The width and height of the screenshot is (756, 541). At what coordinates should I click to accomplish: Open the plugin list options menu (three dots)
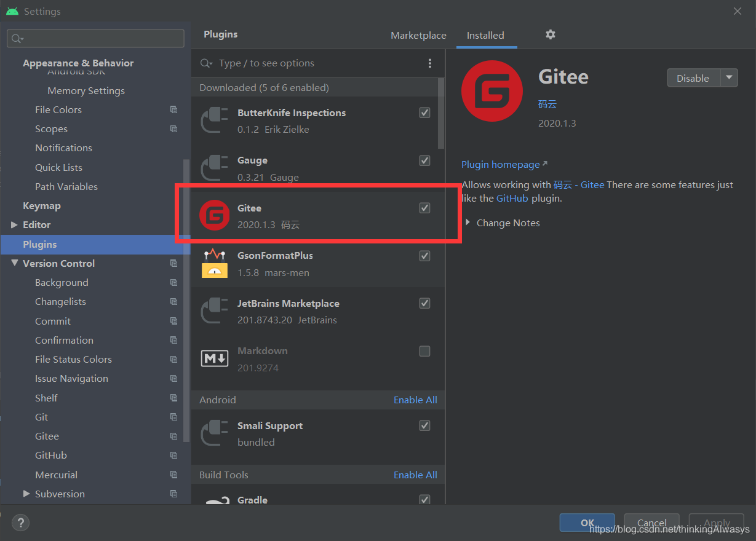tap(430, 63)
